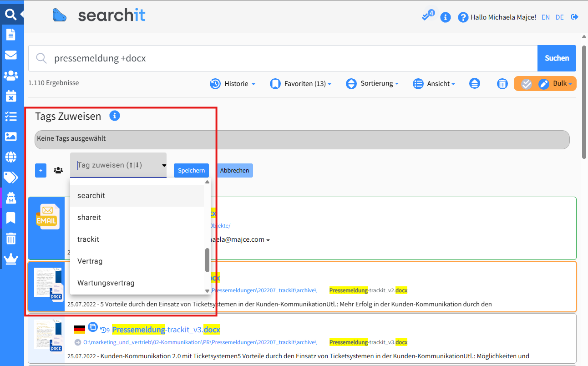Switch language via DE link

(560, 17)
